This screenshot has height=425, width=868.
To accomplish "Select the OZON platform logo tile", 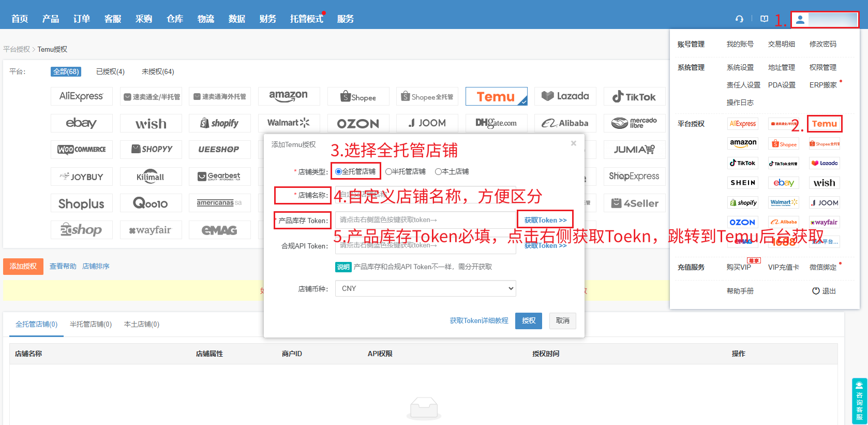I will point(358,123).
